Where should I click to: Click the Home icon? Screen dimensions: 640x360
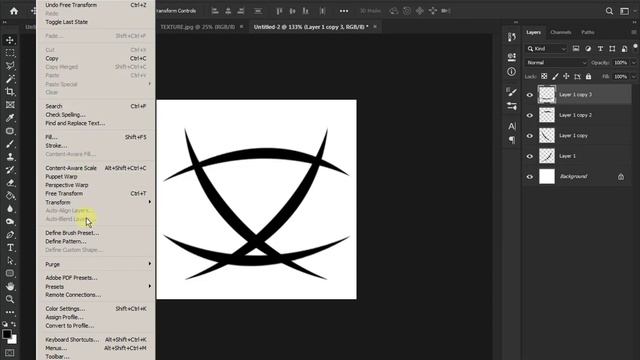coord(14,11)
